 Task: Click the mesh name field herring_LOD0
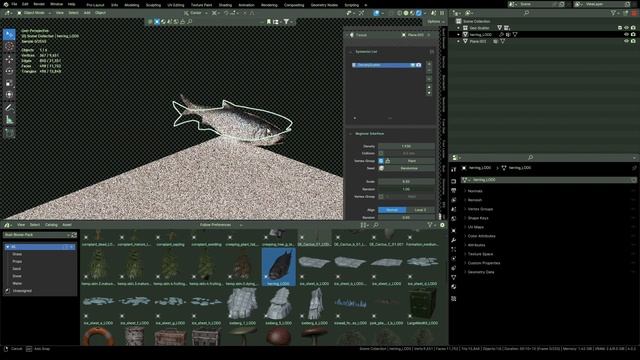tap(549, 180)
